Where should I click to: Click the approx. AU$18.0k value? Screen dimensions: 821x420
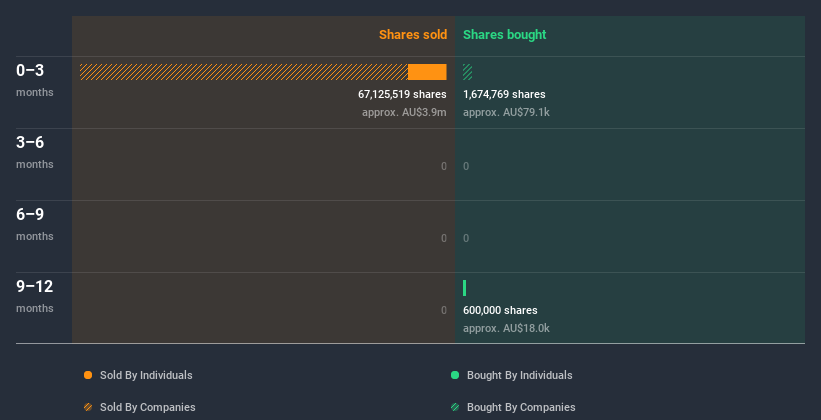(x=506, y=328)
